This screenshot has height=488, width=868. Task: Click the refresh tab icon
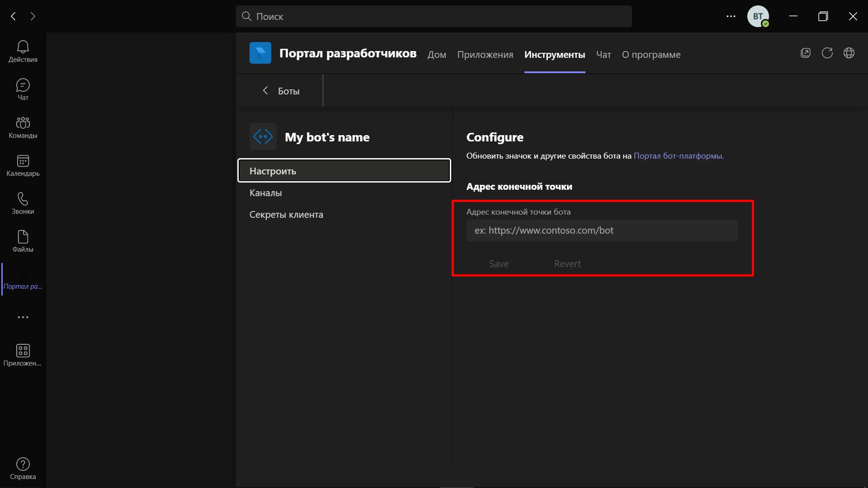[x=827, y=53]
